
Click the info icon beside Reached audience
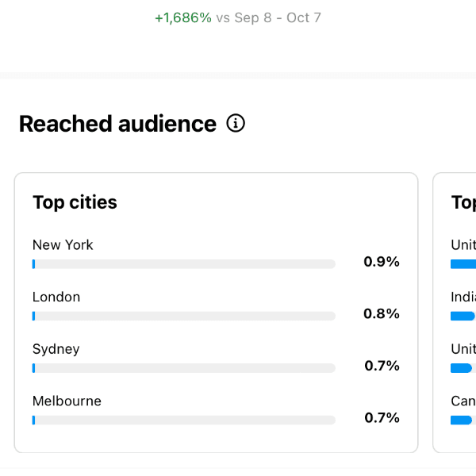(x=236, y=124)
